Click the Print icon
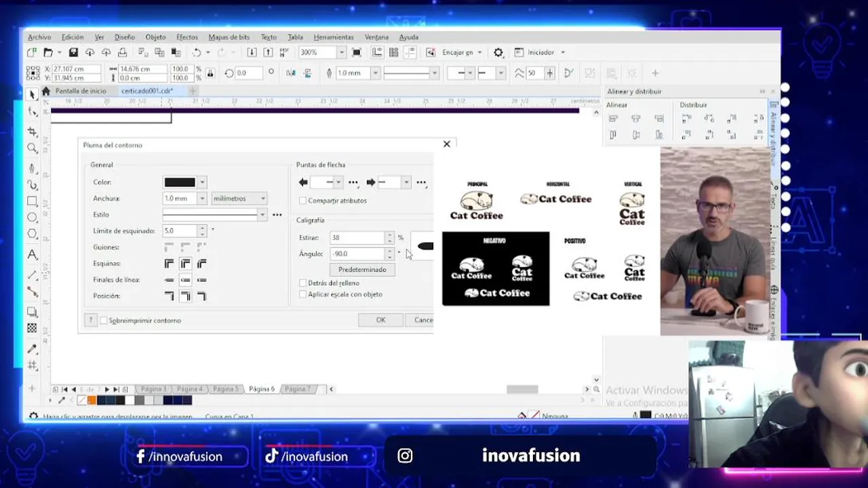Image resolution: width=868 pixels, height=488 pixels. (122, 52)
